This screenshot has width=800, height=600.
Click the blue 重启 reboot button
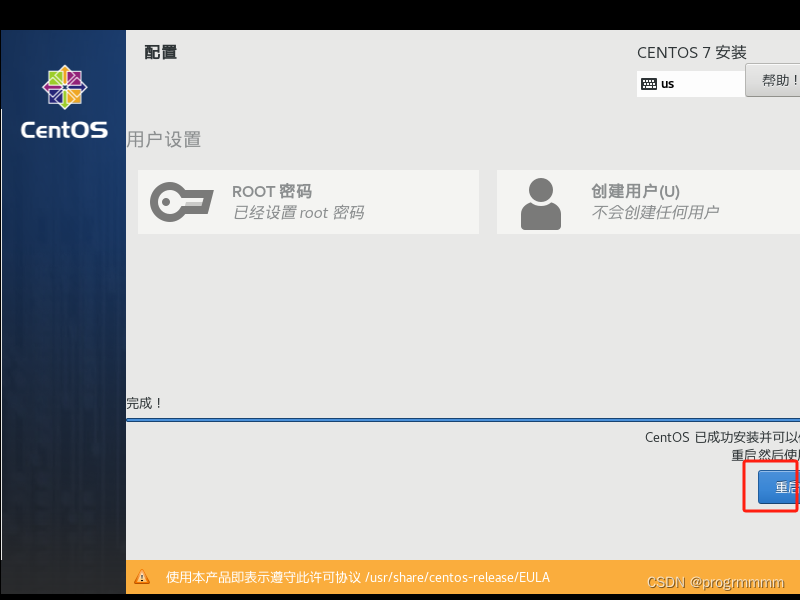779,487
